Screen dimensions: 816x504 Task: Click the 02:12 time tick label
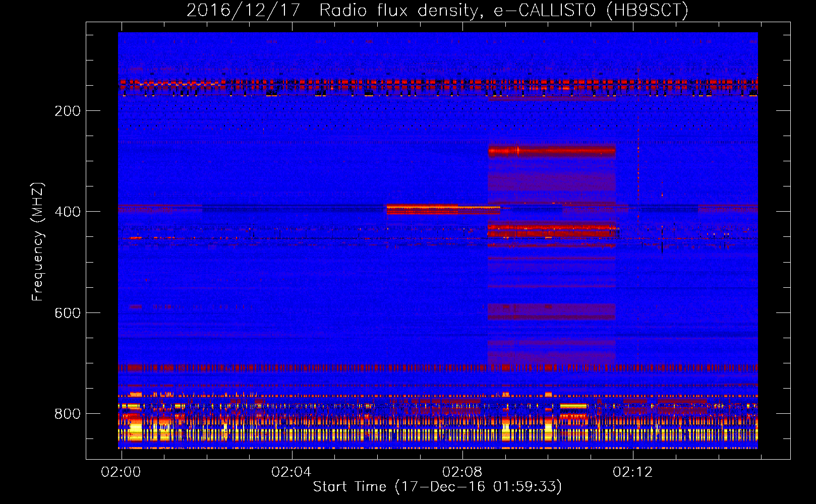(632, 472)
